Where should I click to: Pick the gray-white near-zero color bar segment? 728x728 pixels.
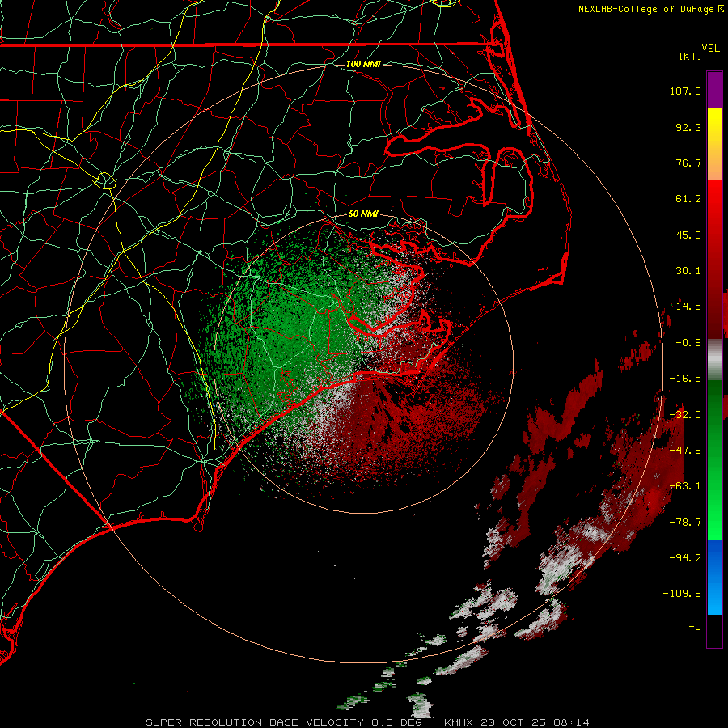point(714,360)
